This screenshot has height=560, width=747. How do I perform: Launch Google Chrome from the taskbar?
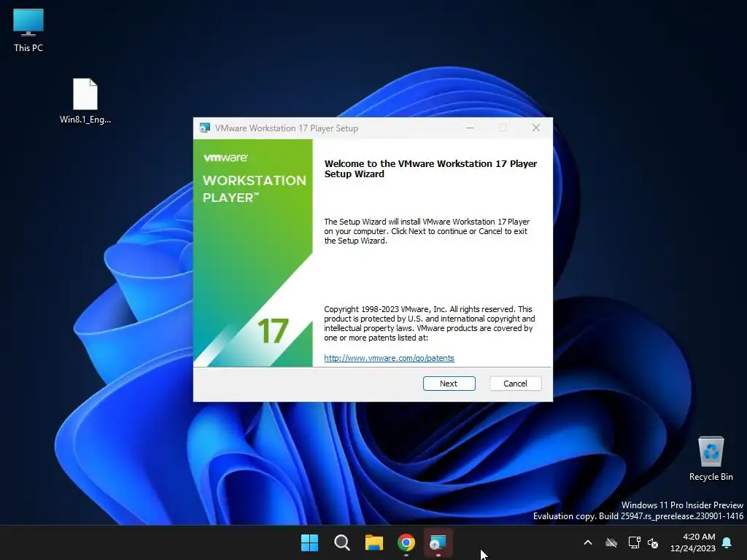click(x=406, y=542)
